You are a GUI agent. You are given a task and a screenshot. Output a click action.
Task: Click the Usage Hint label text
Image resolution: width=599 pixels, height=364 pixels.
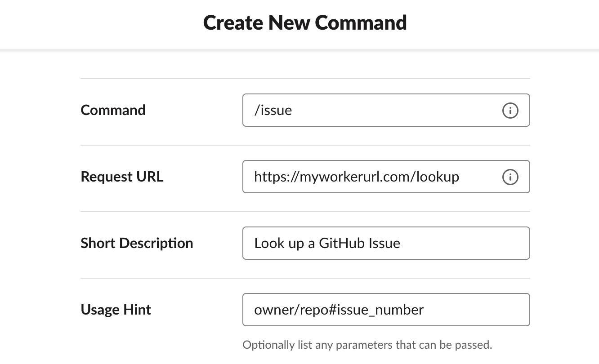pyautogui.click(x=116, y=310)
